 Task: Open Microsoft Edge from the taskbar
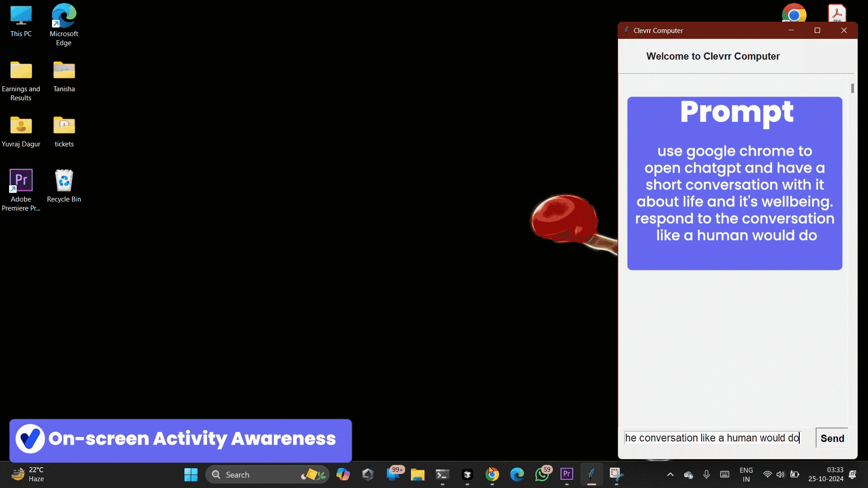(517, 474)
